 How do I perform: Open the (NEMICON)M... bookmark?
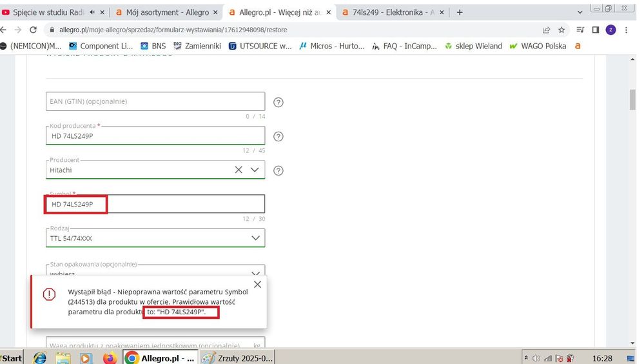coord(31,46)
